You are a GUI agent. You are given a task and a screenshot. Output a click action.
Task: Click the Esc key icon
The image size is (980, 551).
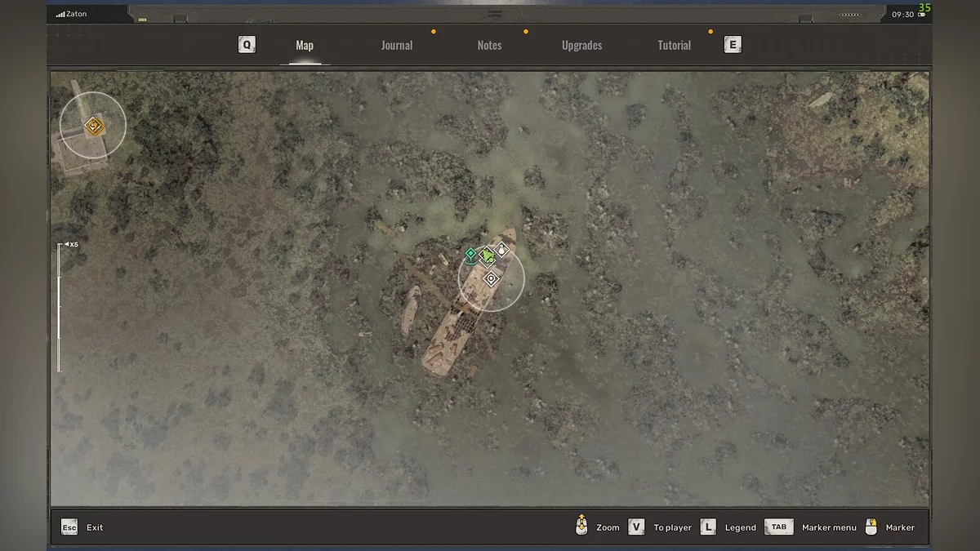[x=69, y=527]
